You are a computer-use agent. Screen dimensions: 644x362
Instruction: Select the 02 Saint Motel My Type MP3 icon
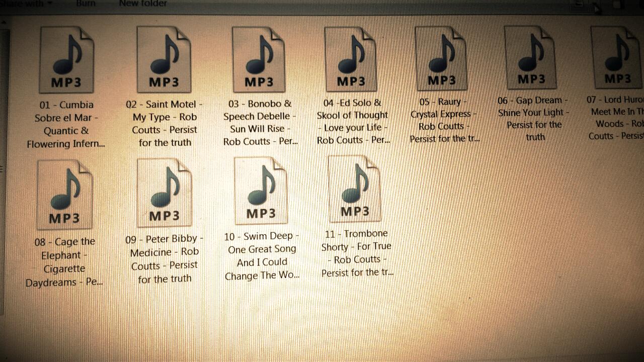[164, 60]
